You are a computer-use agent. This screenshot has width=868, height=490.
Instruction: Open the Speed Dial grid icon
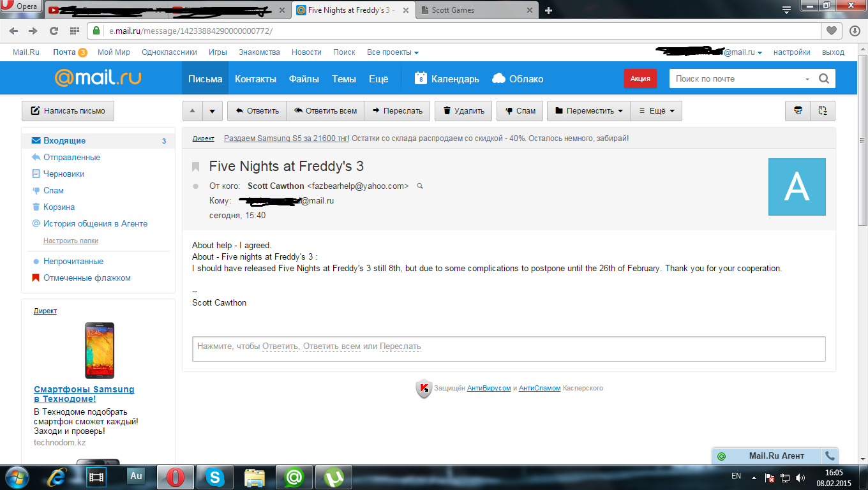pyautogui.click(x=74, y=31)
